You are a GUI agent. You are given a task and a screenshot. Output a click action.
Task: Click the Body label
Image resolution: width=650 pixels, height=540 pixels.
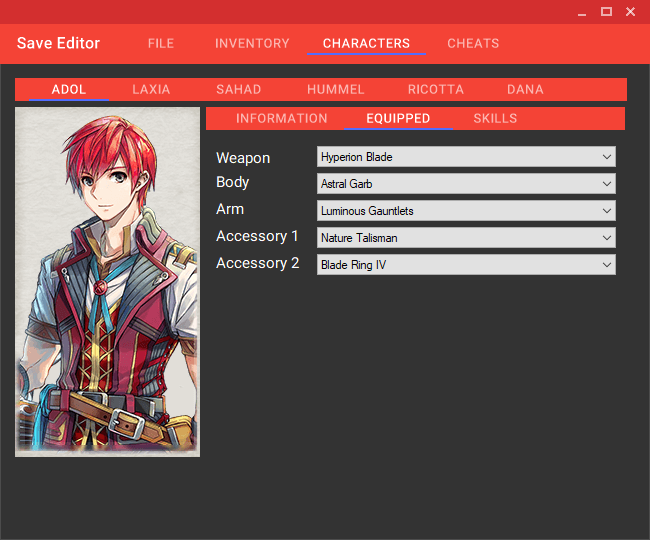[x=233, y=182]
